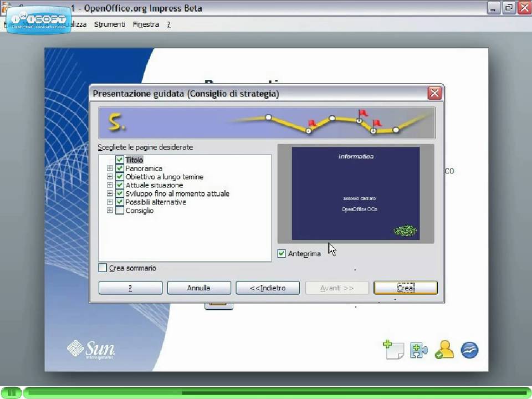The height and width of the screenshot is (399, 532).
Task: Open the ? help menu
Action: [168, 24]
